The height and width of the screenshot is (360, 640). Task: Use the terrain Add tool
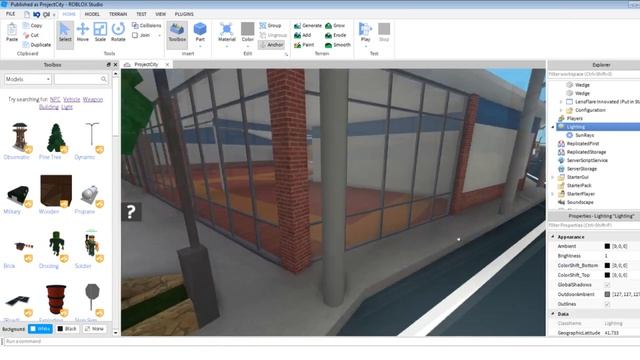pyautogui.click(x=302, y=35)
